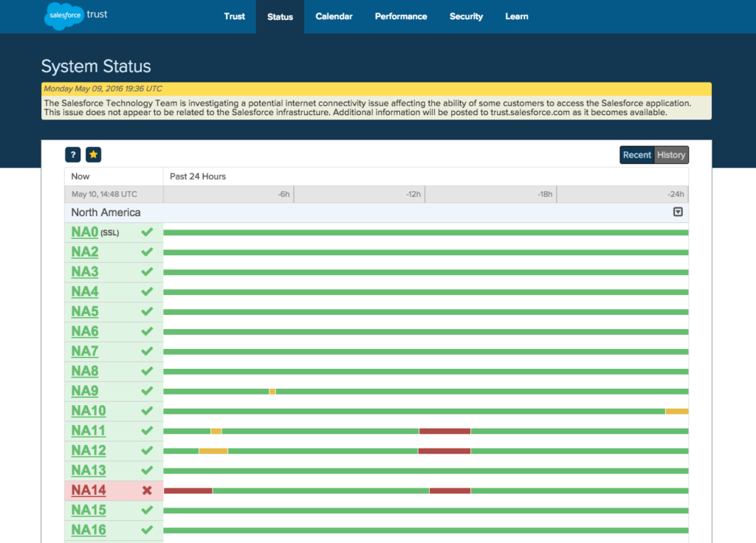Click the green checkmark for NA4
Viewport: 756px width, 543px height.
coord(147,291)
